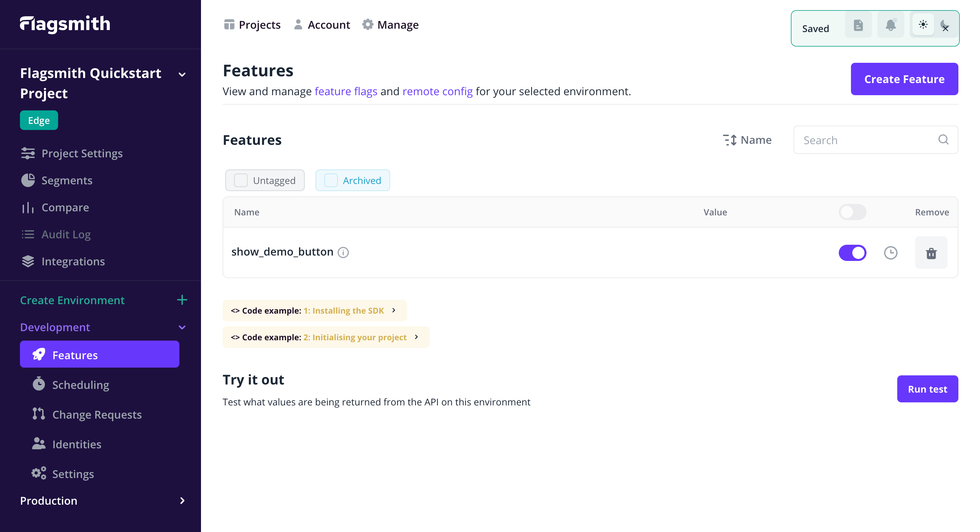Viewport: 980px width, 532px height.
Task: Follow the feature flags link
Action: point(346,91)
